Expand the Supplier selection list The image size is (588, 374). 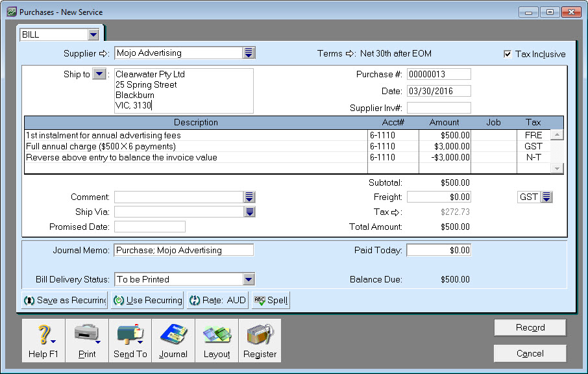[249, 53]
